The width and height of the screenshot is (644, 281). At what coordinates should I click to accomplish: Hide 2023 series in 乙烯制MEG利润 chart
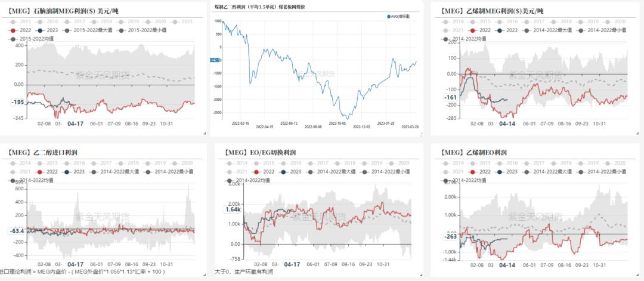tap(499, 30)
